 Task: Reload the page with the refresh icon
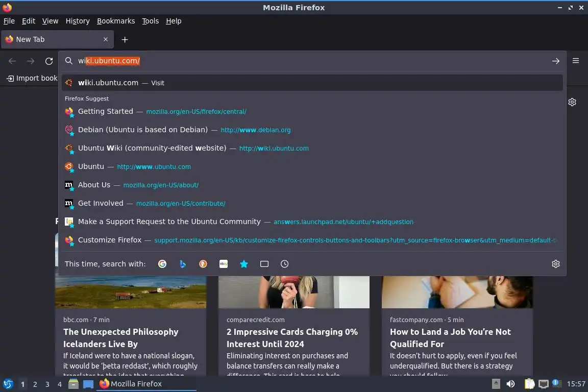tap(49, 61)
